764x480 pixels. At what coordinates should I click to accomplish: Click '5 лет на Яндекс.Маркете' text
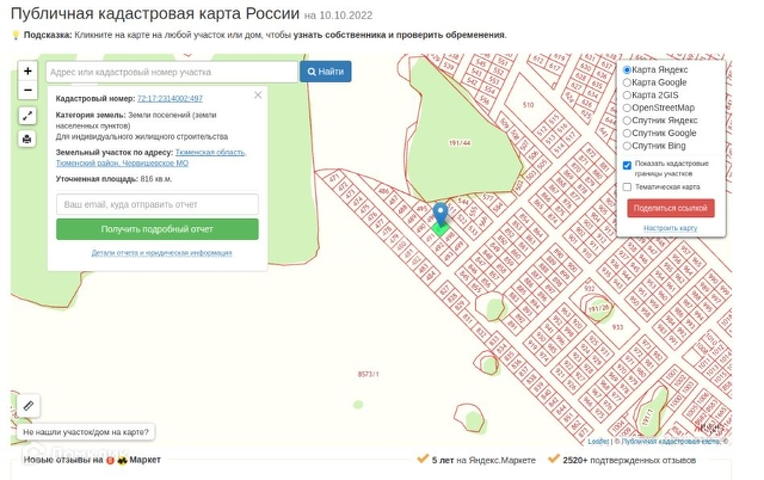[x=483, y=460]
